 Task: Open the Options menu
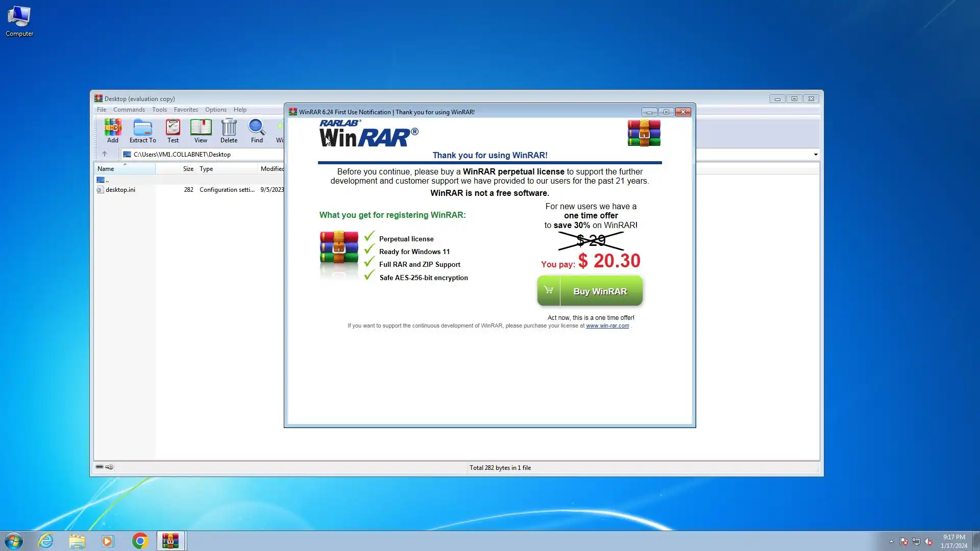[x=215, y=110]
